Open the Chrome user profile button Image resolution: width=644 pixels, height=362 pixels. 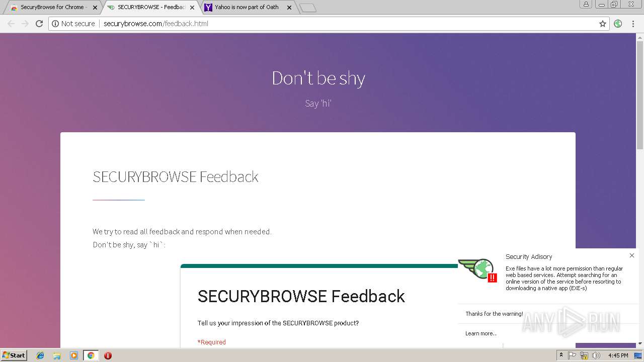pos(586,5)
